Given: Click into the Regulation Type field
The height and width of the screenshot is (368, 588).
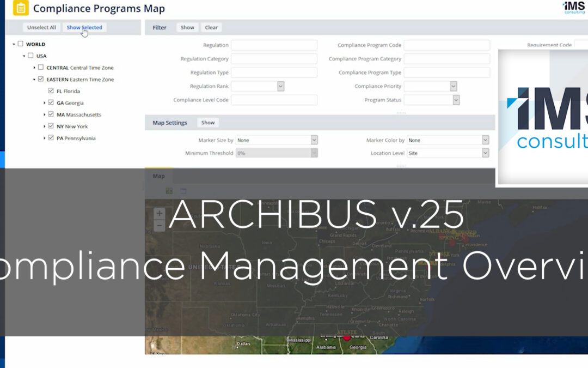Looking at the screenshot, I should point(274,73).
